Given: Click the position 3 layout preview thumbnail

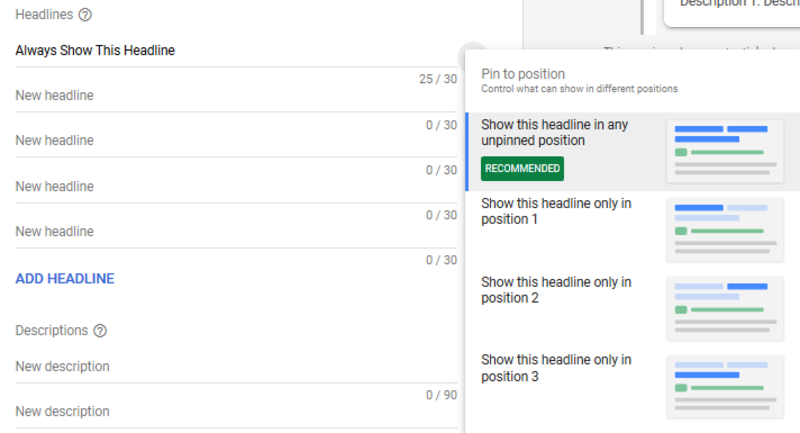Looking at the screenshot, I should coord(725,385).
